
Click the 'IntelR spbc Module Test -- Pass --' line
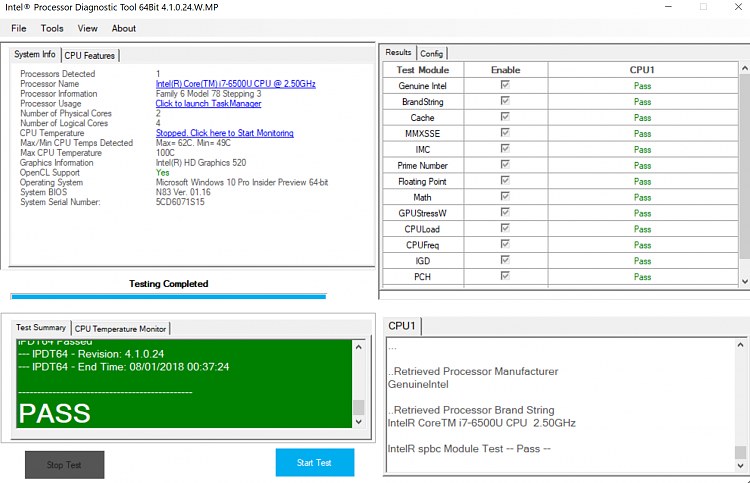pyautogui.click(x=469, y=449)
